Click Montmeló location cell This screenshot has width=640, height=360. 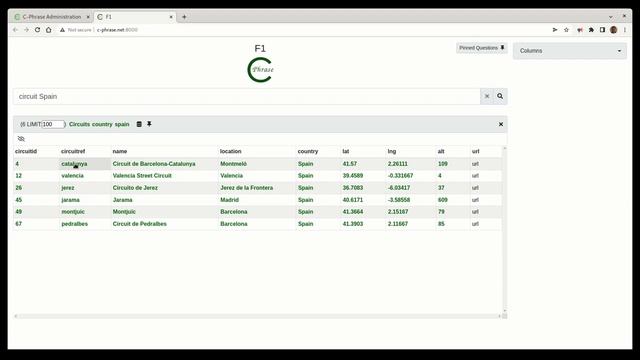click(233, 164)
